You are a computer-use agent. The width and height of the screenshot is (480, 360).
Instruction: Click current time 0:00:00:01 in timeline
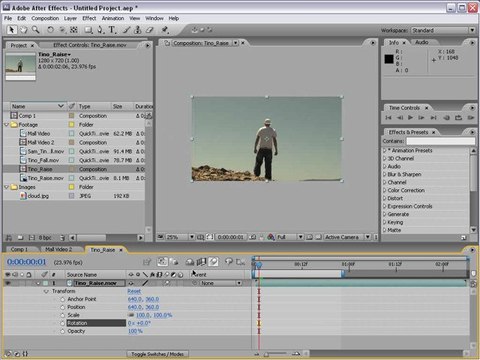click(26, 262)
